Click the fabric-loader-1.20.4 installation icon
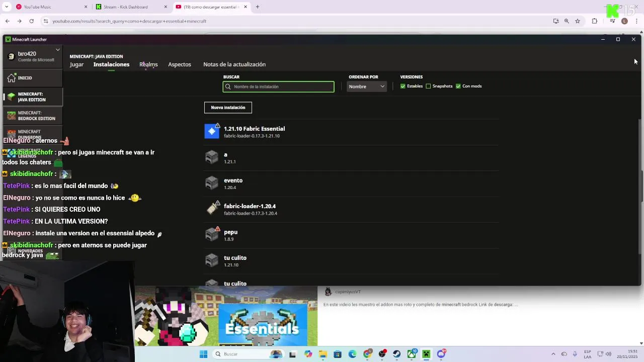 click(x=212, y=209)
